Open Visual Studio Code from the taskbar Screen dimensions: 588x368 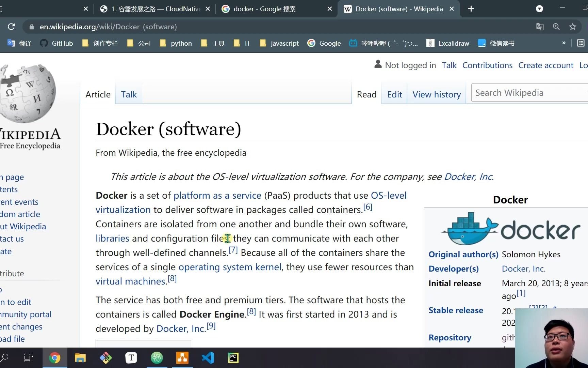click(208, 358)
